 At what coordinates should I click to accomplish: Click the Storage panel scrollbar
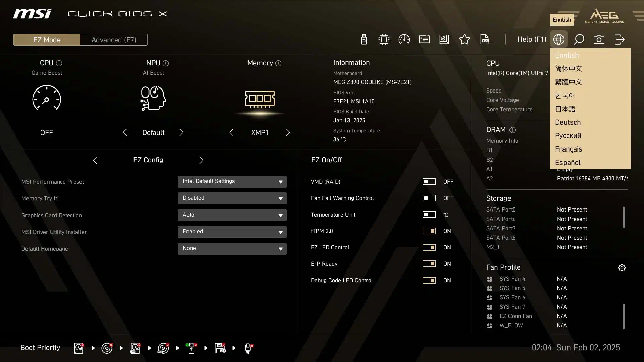pos(624,217)
